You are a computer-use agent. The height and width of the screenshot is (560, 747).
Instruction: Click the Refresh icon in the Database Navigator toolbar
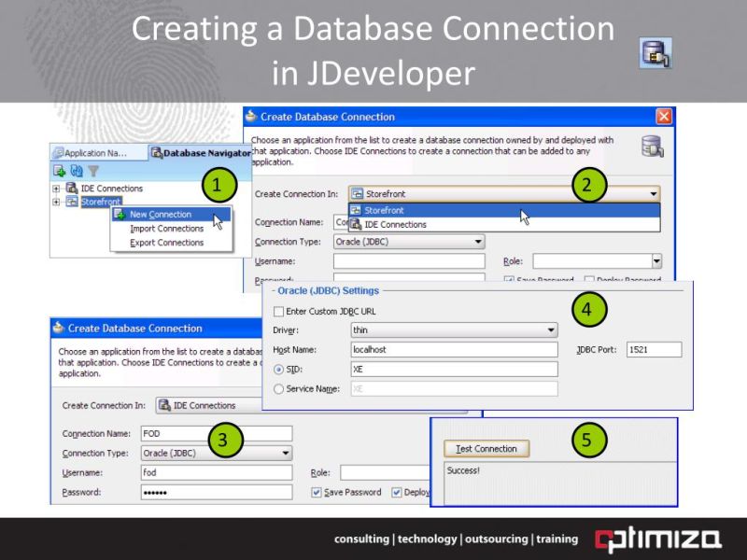click(76, 170)
